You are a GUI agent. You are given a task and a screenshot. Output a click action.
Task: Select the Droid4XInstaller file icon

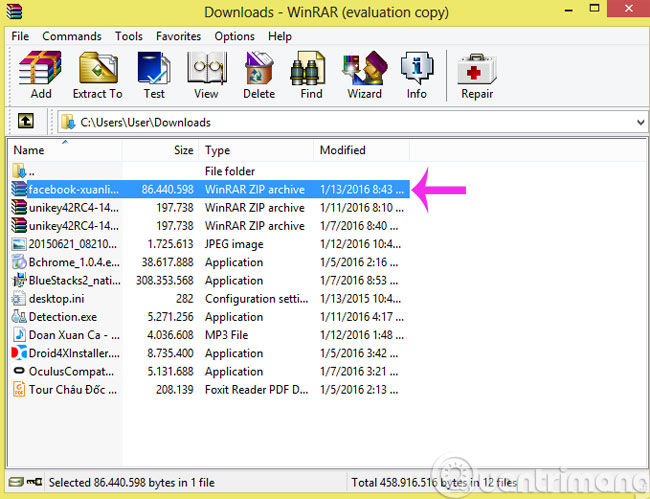(19, 353)
